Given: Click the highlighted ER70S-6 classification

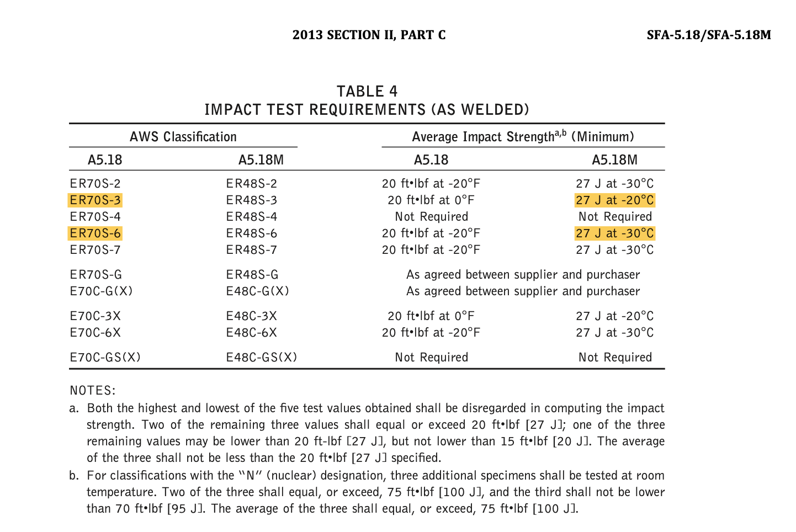Looking at the screenshot, I should pyautogui.click(x=95, y=233).
